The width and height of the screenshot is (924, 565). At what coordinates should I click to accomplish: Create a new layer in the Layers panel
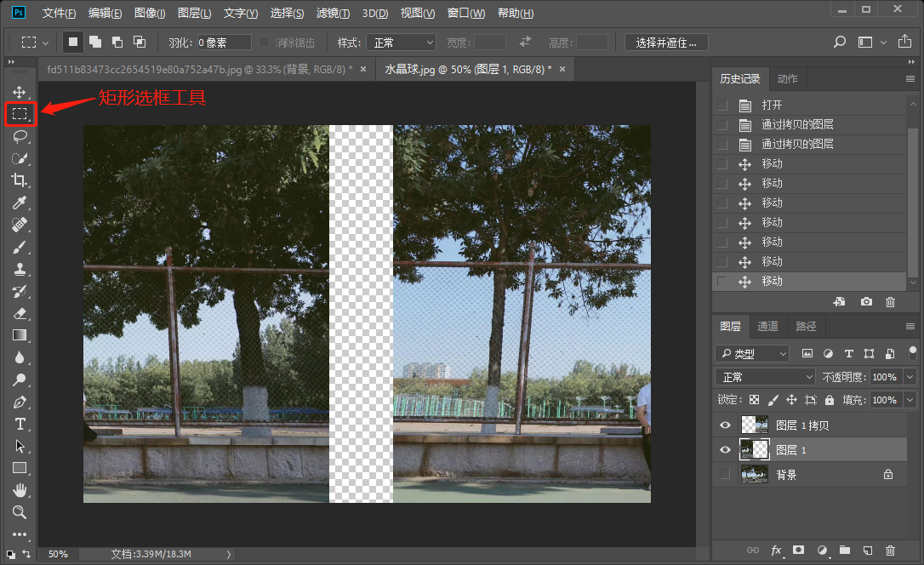(x=868, y=551)
